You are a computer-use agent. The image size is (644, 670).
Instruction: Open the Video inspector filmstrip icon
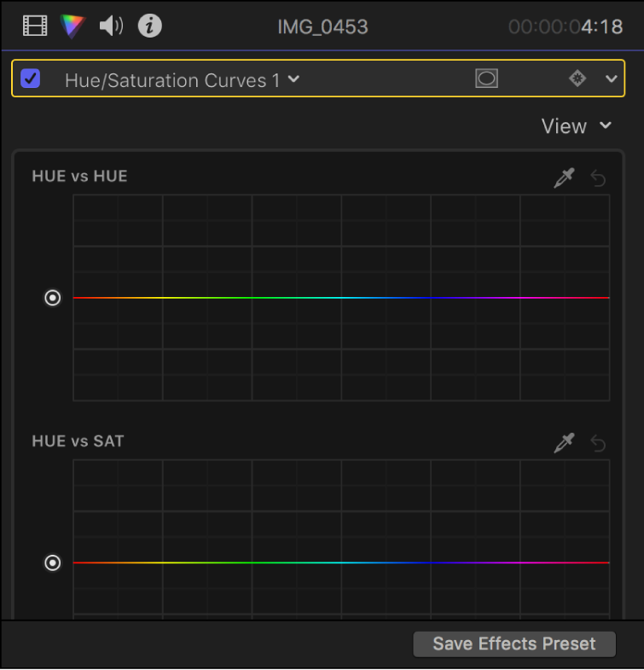click(x=35, y=26)
